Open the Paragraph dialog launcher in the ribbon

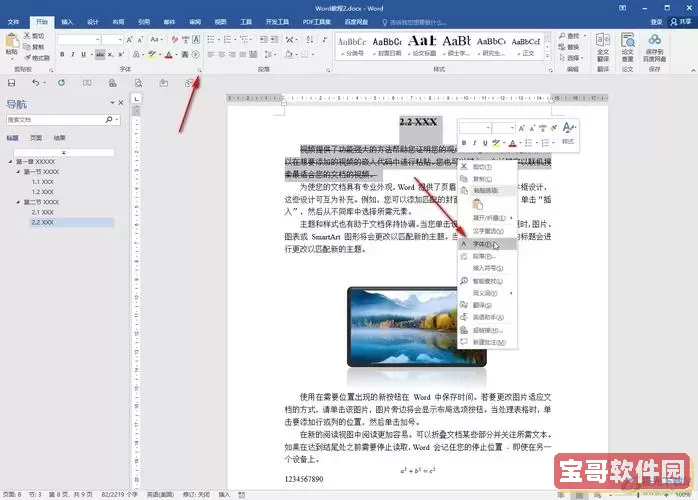tap(329, 70)
